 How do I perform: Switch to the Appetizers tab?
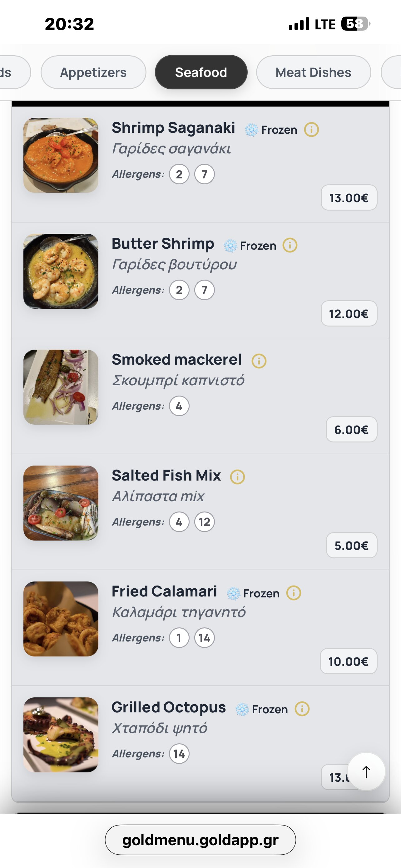(93, 72)
